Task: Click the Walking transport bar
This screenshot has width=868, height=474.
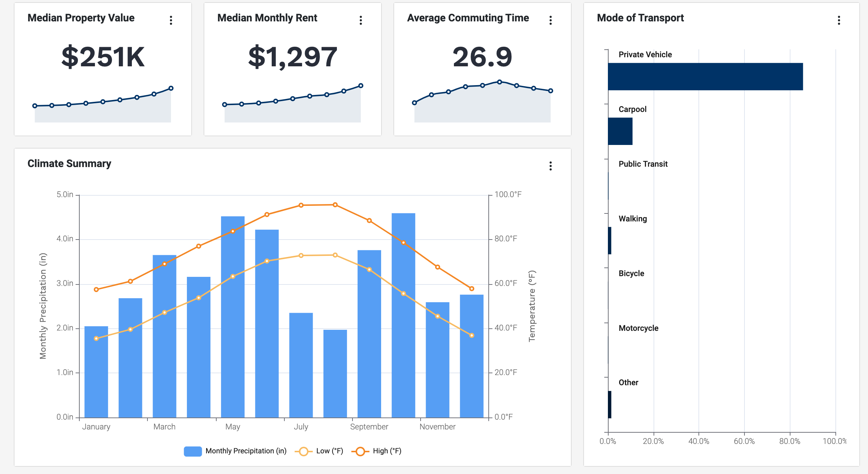Action: click(610, 241)
